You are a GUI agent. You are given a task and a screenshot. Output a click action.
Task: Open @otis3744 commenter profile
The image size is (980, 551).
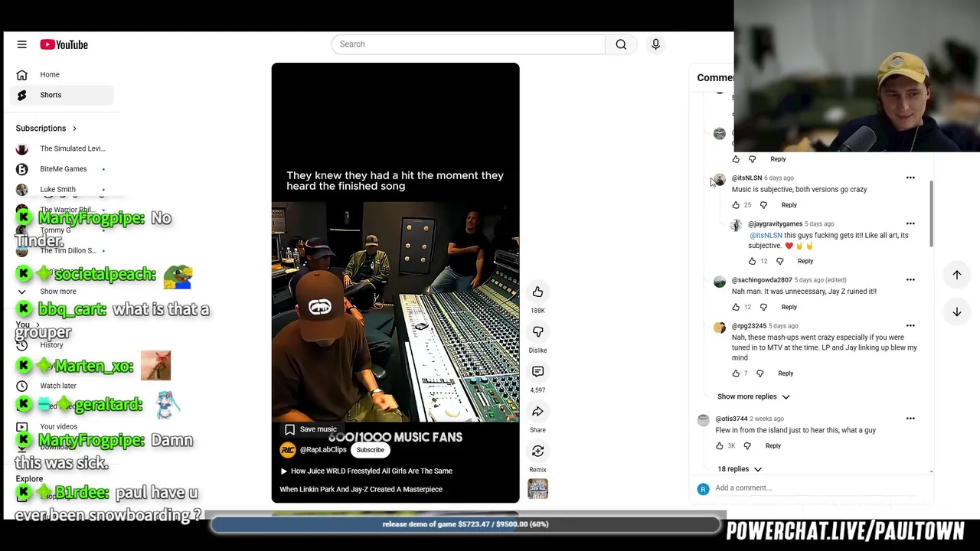pyautogui.click(x=731, y=419)
